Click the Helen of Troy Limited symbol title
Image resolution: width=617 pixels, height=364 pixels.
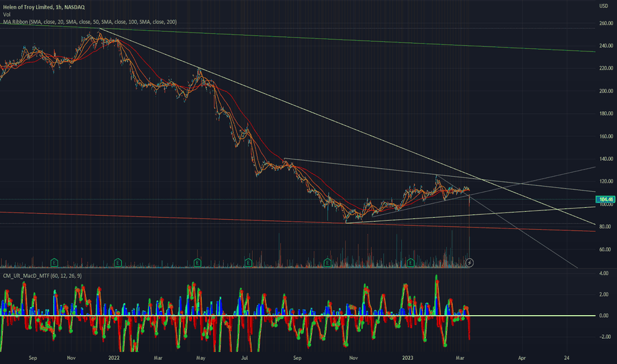coord(43,7)
